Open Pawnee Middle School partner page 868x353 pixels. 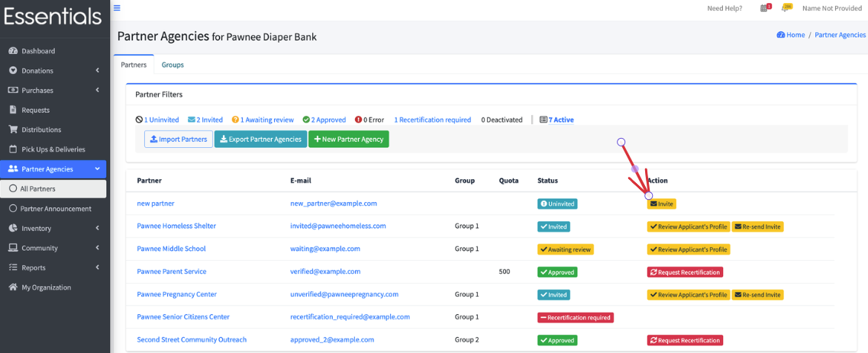[x=171, y=249]
